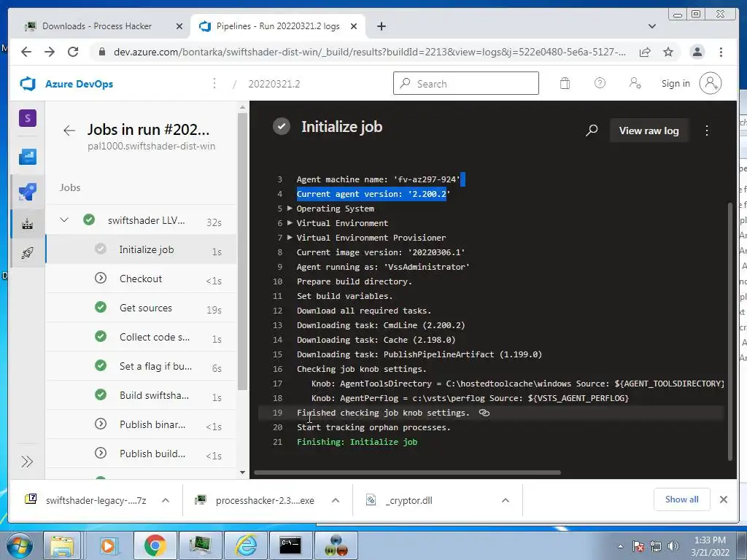Open _cryptor.dll download options arrow
Viewport: 747px width, 560px height.
pos(506,500)
